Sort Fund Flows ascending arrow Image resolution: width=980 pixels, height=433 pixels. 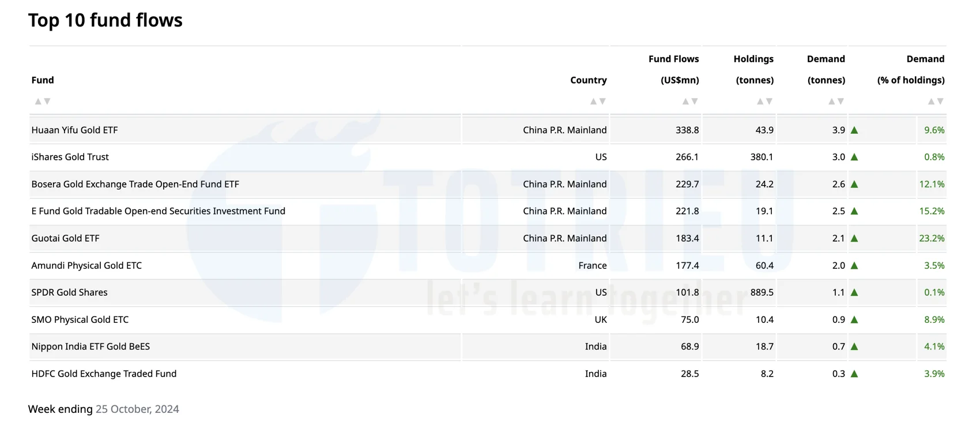pos(685,101)
